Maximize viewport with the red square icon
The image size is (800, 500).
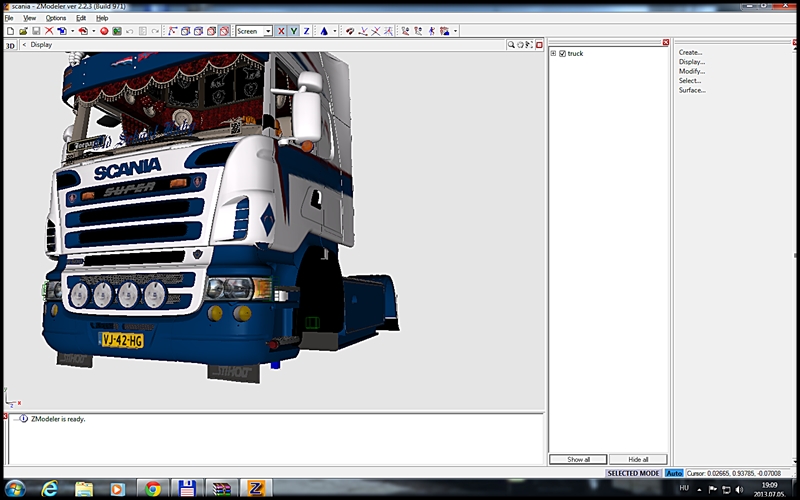pos(541,45)
